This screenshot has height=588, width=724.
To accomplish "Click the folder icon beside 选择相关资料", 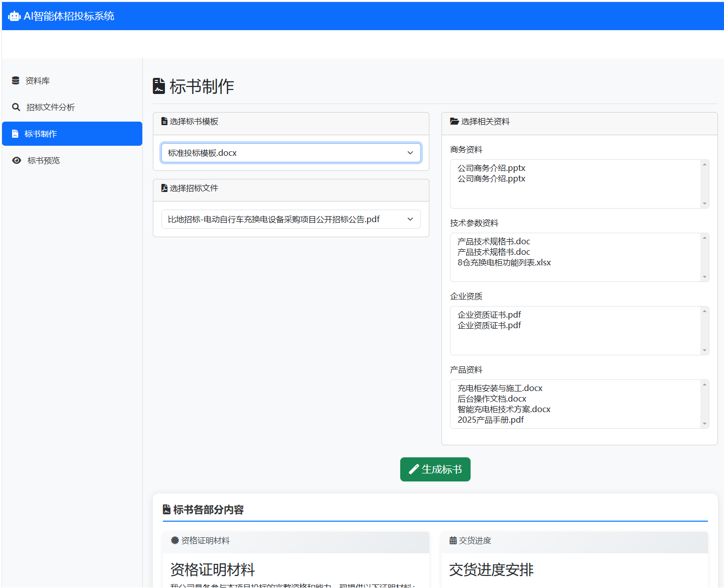I will (x=455, y=121).
